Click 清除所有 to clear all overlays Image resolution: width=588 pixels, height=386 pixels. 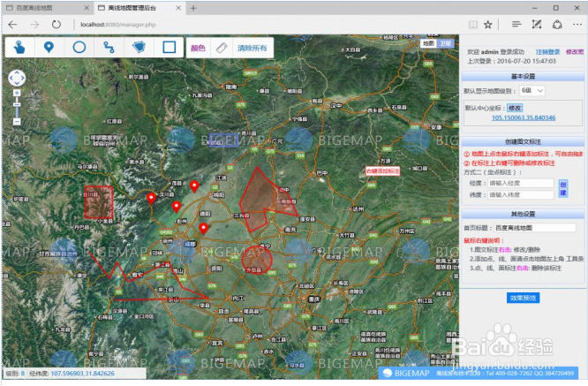click(253, 48)
